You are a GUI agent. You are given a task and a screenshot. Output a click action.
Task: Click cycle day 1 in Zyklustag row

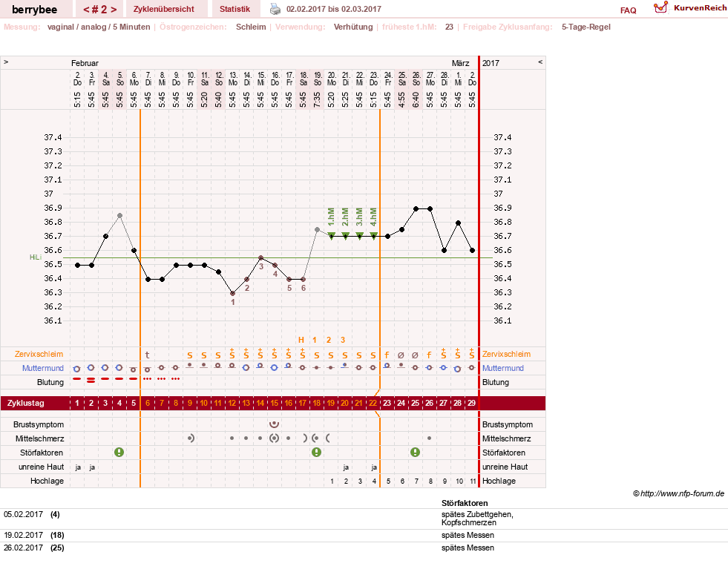pos(77,403)
